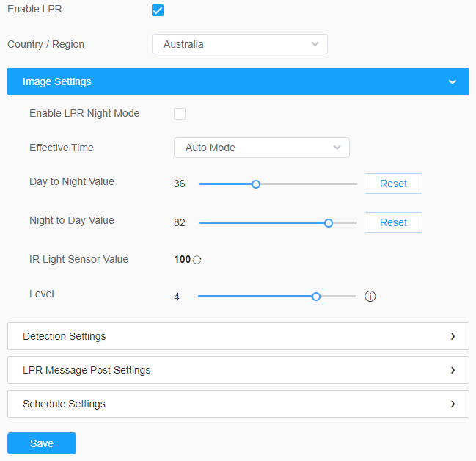476x461 pixels.
Task: Reset the Night to Day Value
Action: point(393,222)
